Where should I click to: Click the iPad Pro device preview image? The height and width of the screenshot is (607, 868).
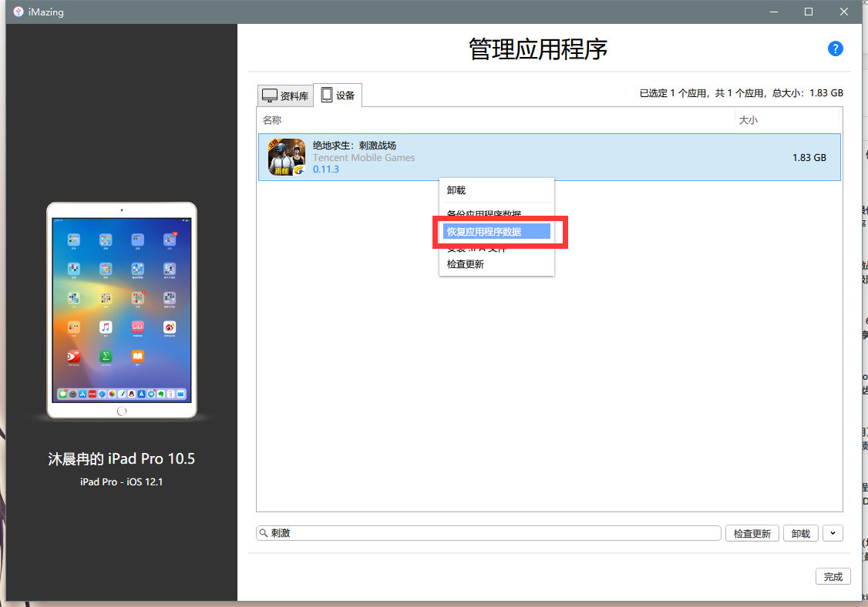click(x=122, y=310)
